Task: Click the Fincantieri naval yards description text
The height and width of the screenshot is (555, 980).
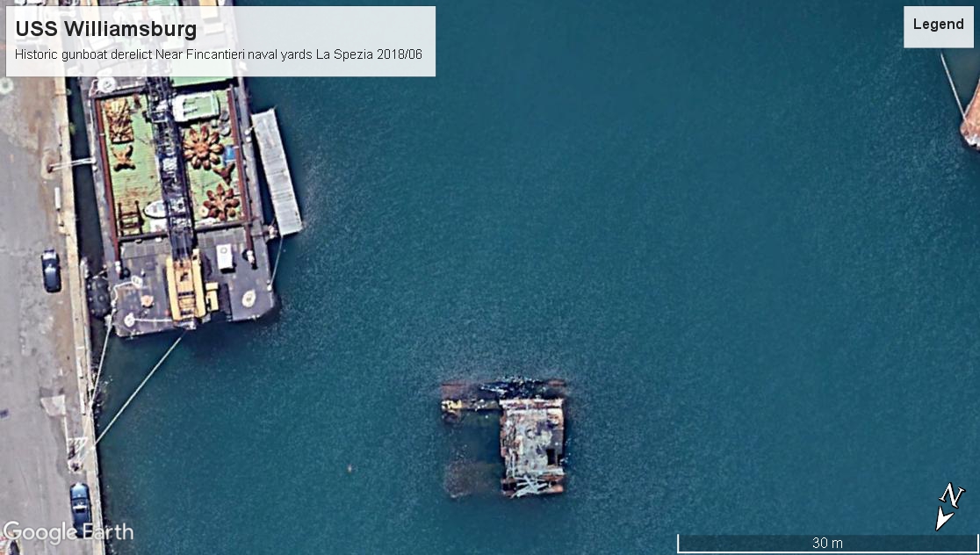Action: (x=219, y=54)
